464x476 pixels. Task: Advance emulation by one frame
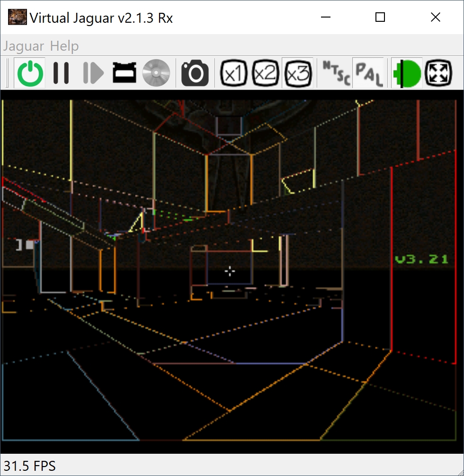pyautogui.click(x=93, y=73)
